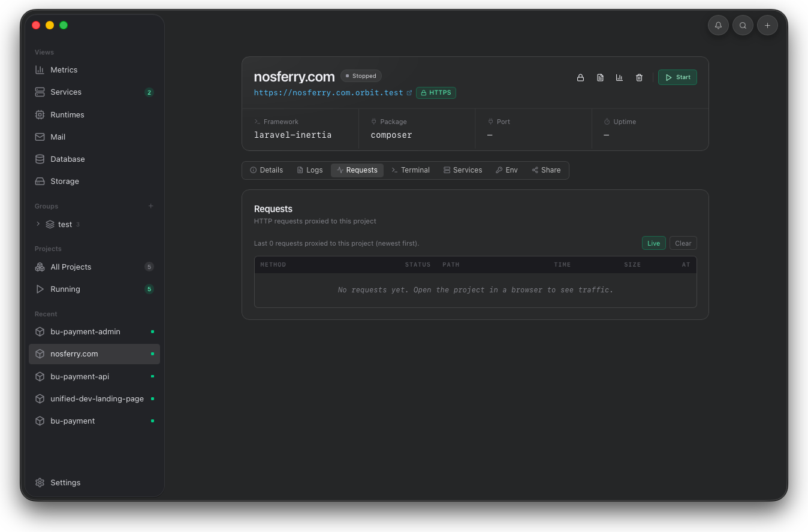Open bu-payment-admin recent project
808x532 pixels.
click(94, 332)
